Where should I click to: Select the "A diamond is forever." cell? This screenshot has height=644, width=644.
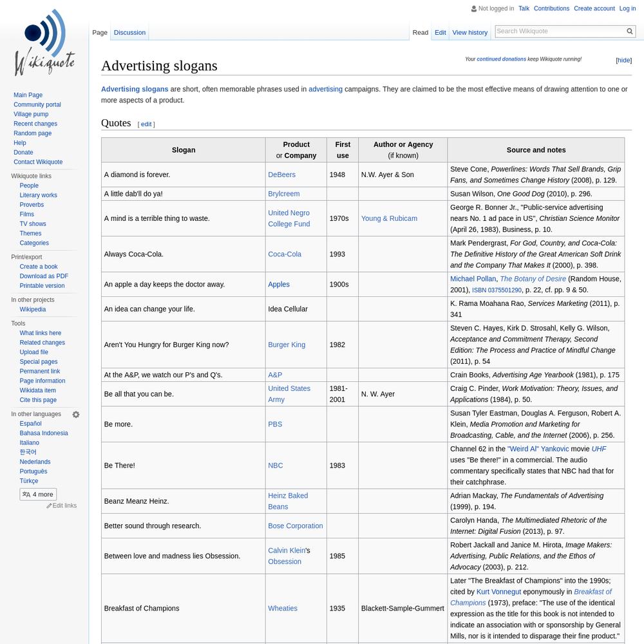(183, 175)
